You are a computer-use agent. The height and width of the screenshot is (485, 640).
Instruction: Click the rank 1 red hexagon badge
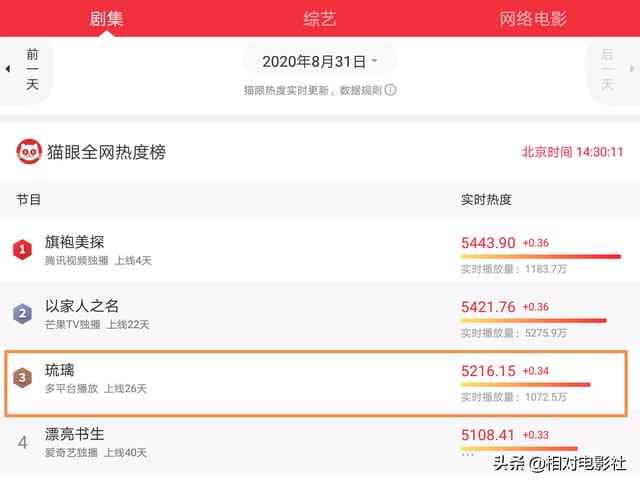pyautogui.click(x=22, y=249)
